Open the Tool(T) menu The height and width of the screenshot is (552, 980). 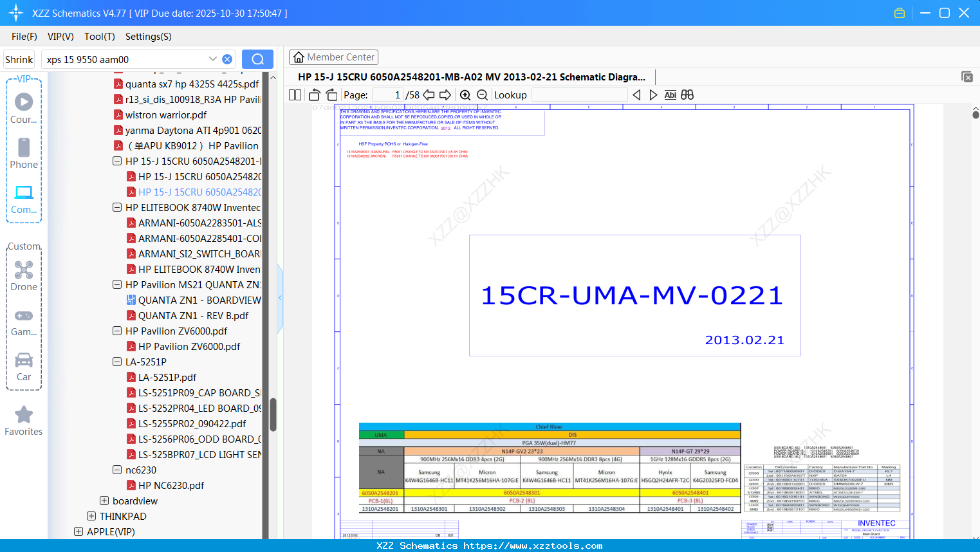click(x=100, y=37)
